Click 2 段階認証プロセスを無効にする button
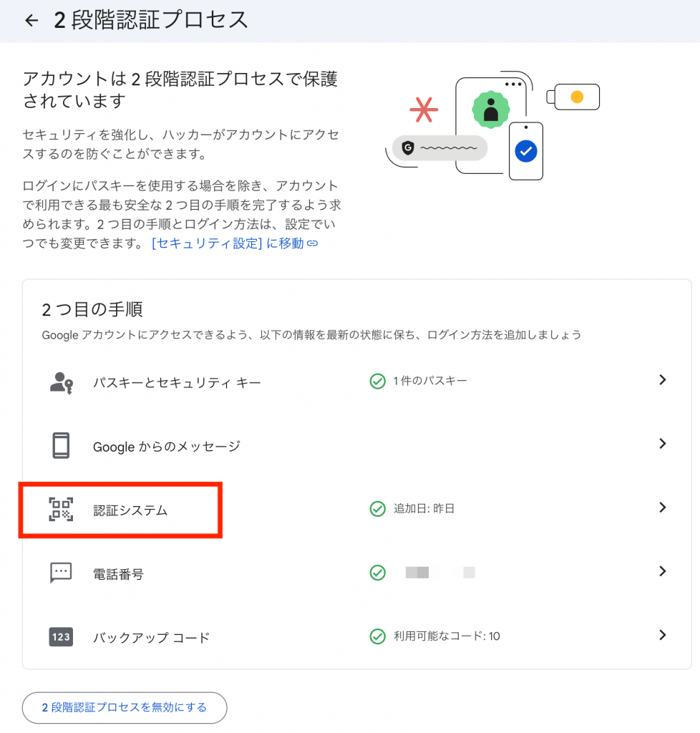 click(125, 707)
